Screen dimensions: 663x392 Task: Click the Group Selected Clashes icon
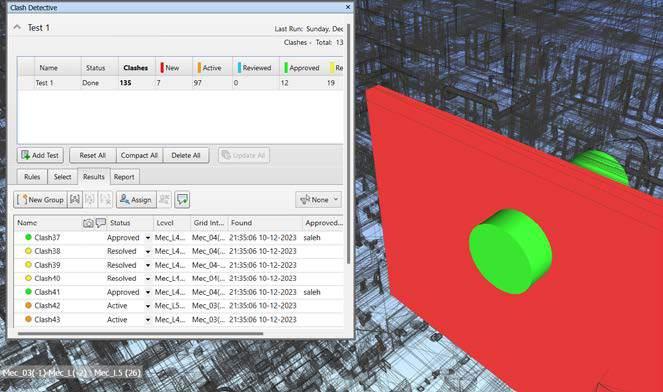point(75,200)
